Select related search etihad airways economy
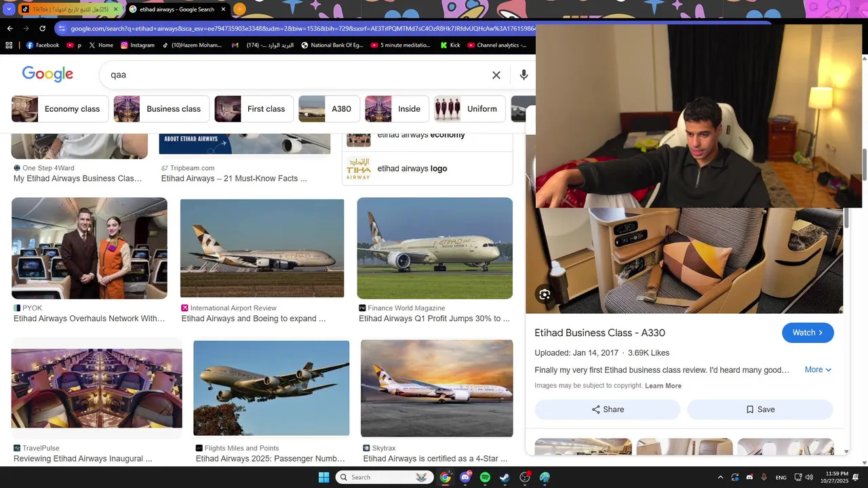 (427, 137)
